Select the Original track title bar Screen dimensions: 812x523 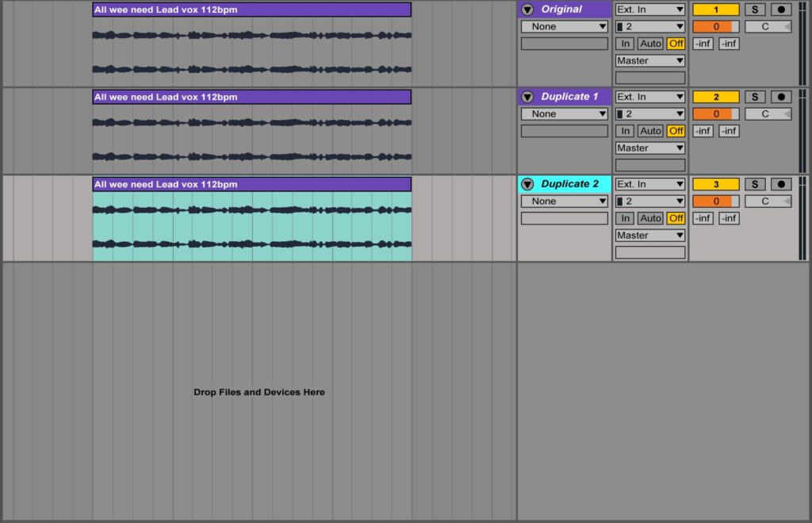click(x=565, y=10)
